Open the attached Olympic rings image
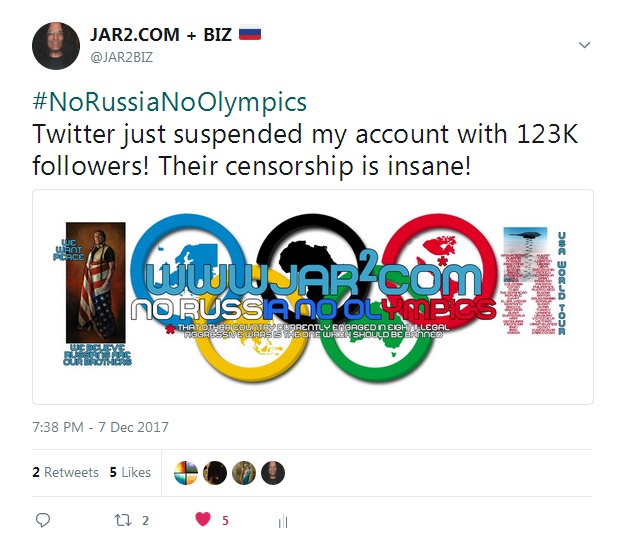Image resolution: width=627 pixels, height=556 pixels. point(313,297)
